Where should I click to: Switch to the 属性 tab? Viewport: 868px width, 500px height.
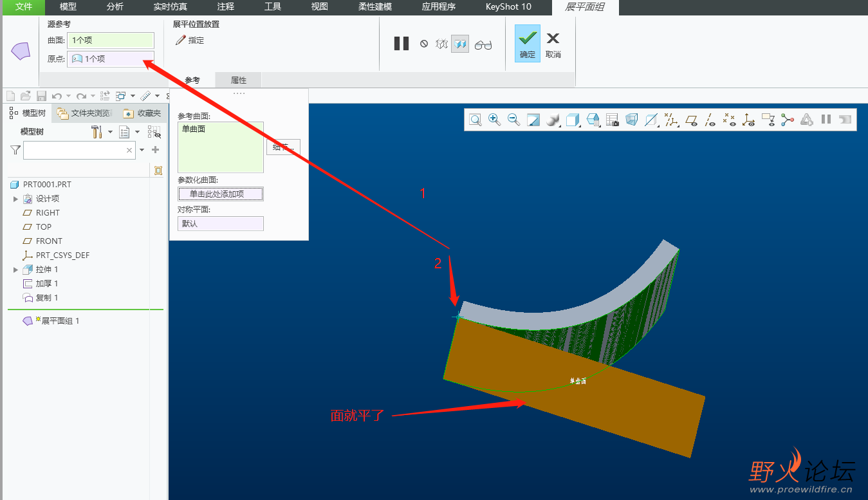(x=239, y=80)
